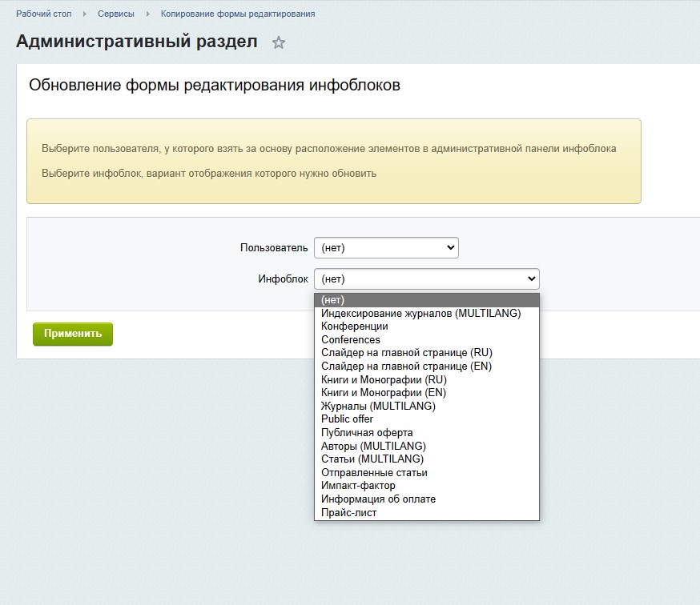Select Слайдер на главной странице (EN)

click(x=427, y=366)
